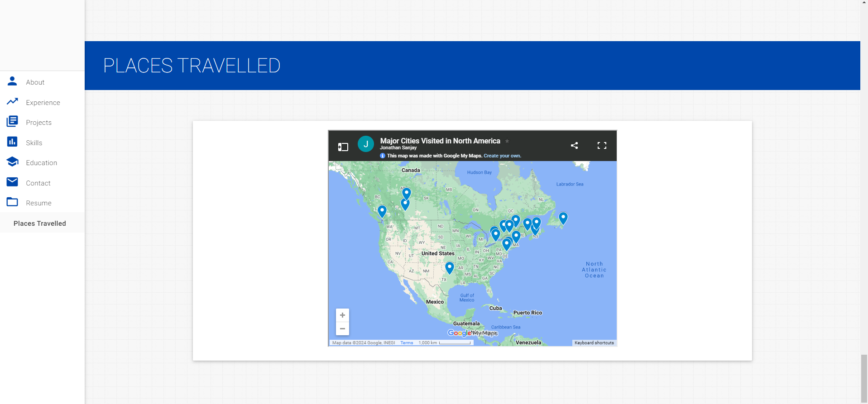Click the 'Hudson Bay' map label

tap(479, 172)
